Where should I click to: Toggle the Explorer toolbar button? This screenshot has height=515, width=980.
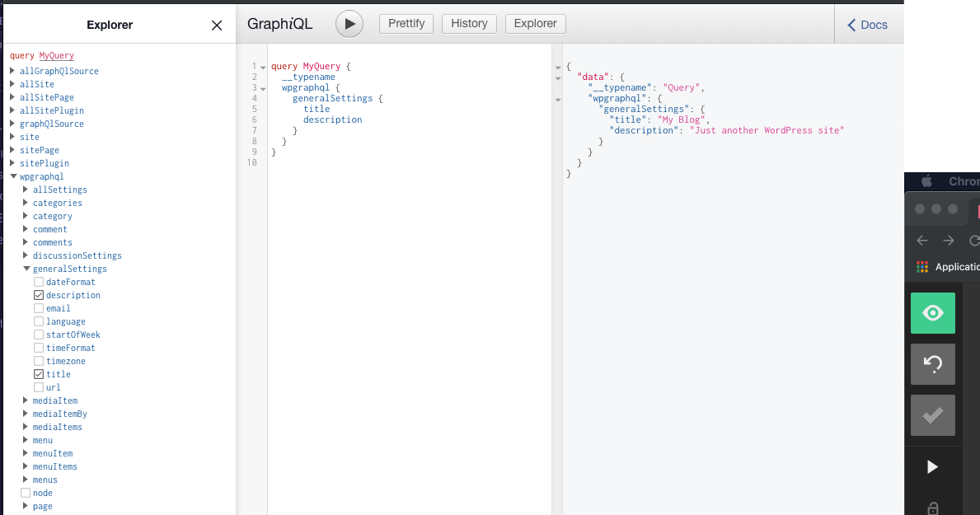(x=536, y=24)
